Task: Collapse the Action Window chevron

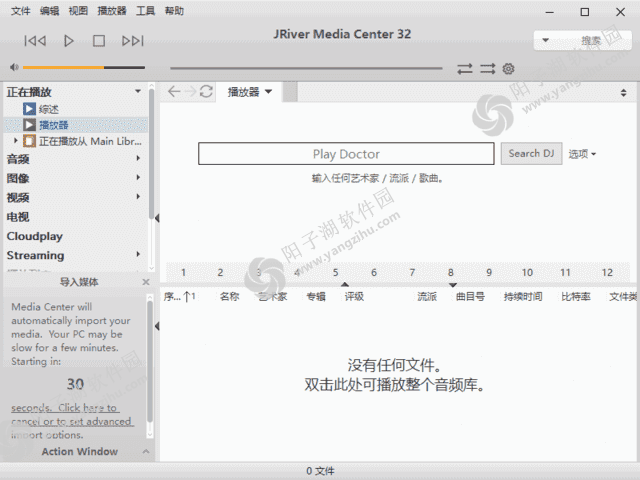Action: point(146,451)
